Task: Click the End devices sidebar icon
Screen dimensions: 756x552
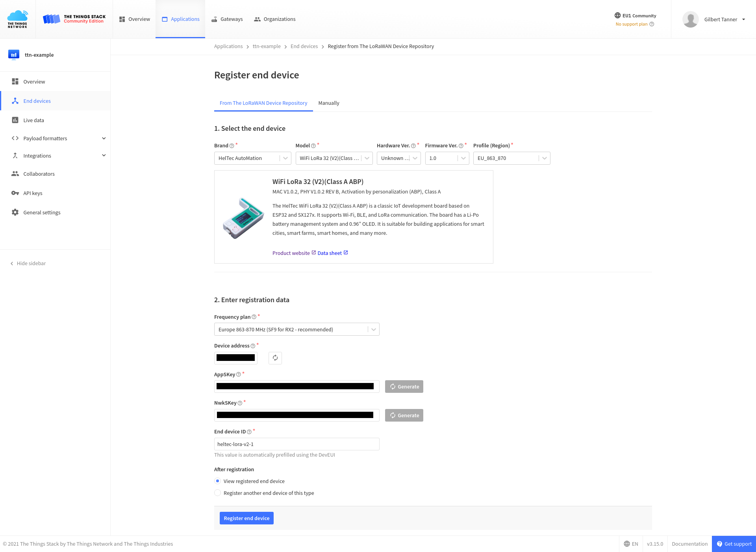Action: click(x=15, y=101)
